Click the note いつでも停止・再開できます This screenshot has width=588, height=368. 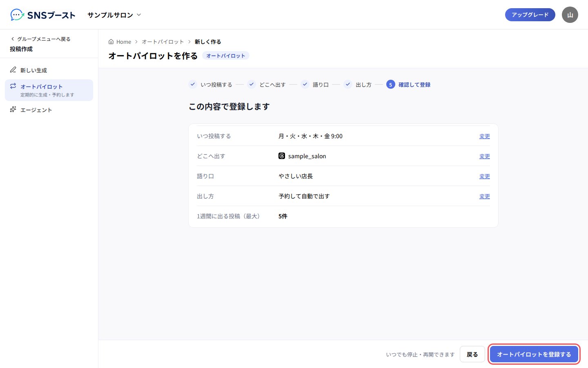tap(420, 355)
